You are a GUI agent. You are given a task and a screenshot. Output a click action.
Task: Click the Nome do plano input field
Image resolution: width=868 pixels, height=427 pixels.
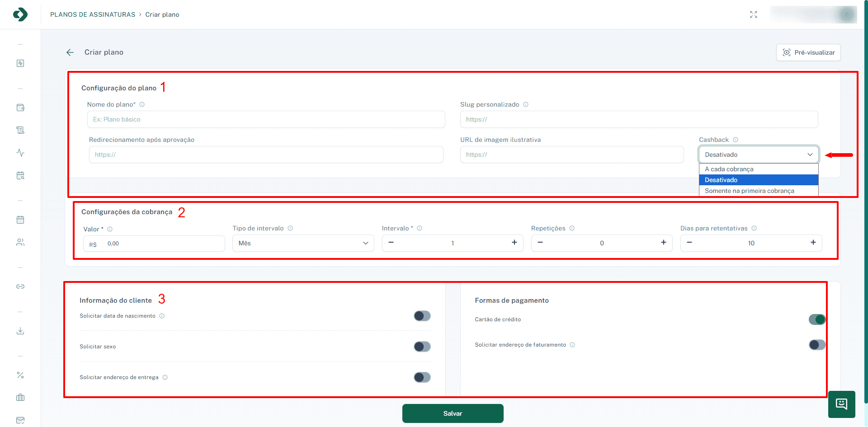click(x=266, y=119)
